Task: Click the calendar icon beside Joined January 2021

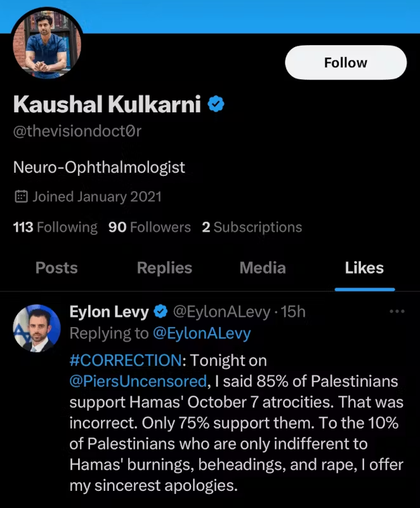Action: pyautogui.click(x=20, y=197)
